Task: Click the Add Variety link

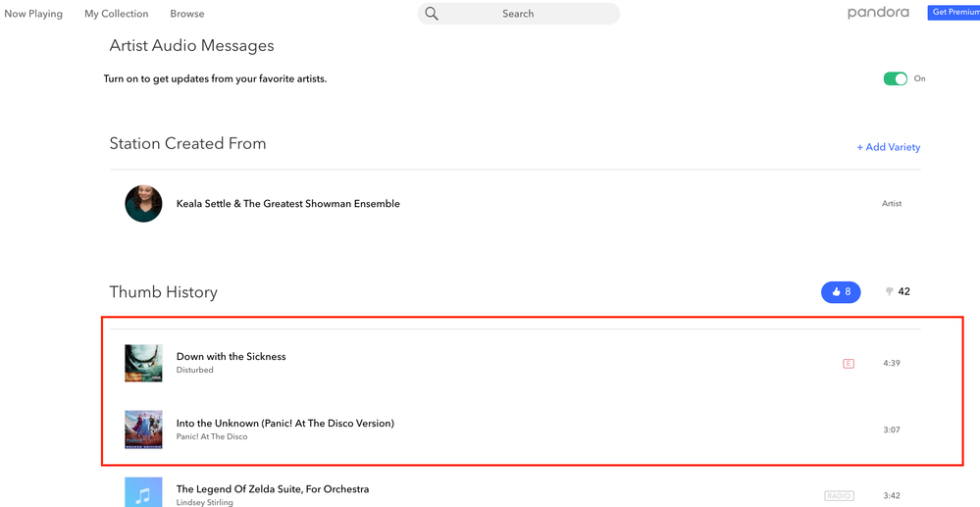Action: pos(888,147)
